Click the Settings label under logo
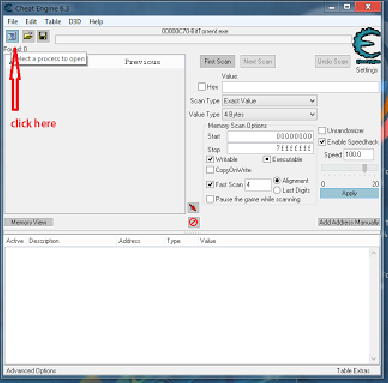 pyautogui.click(x=367, y=70)
